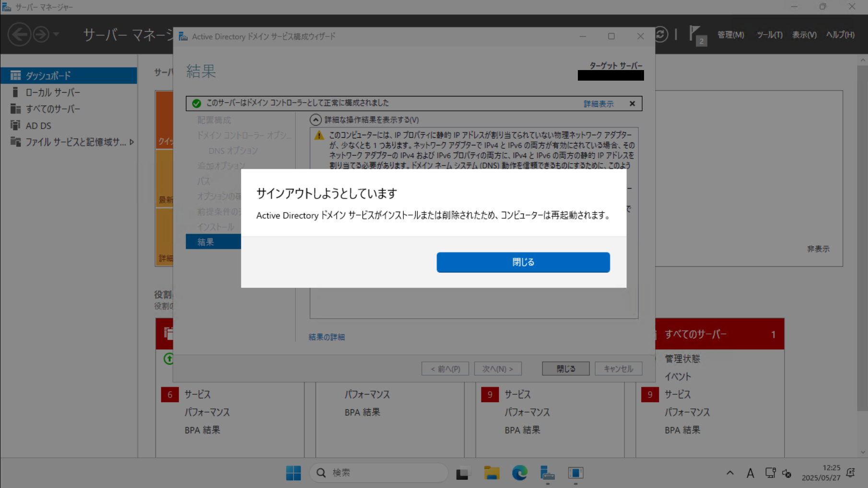This screenshot has height=488, width=868.
Task: Open the navigation history dropdown arrow
Action: tap(56, 35)
